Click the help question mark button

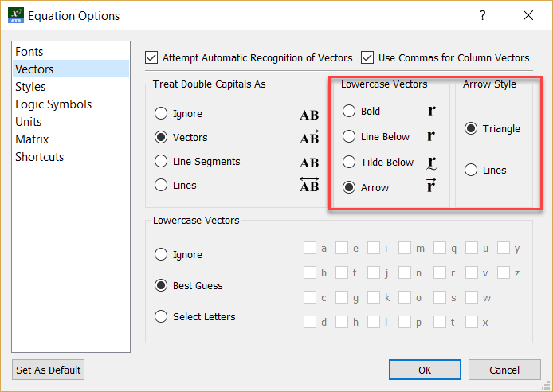coord(483,15)
